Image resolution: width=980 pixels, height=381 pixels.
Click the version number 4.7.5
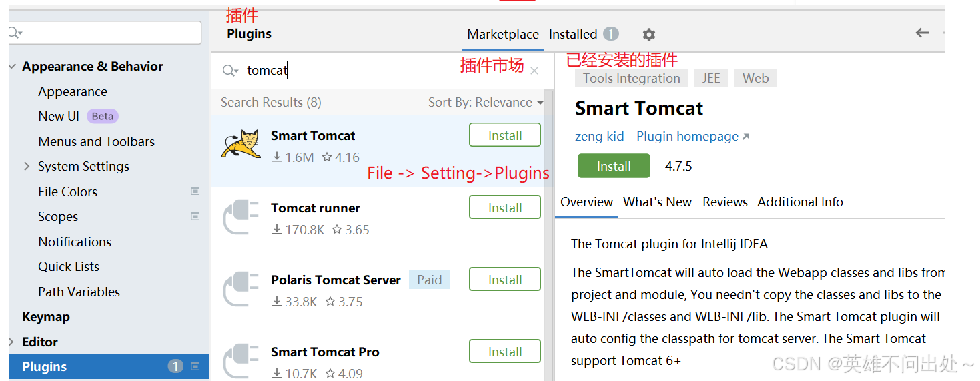click(x=678, y=166)
